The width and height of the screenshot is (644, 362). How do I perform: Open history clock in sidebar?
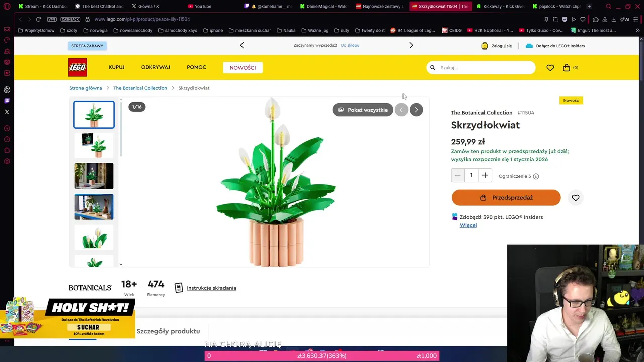point(7,139)
